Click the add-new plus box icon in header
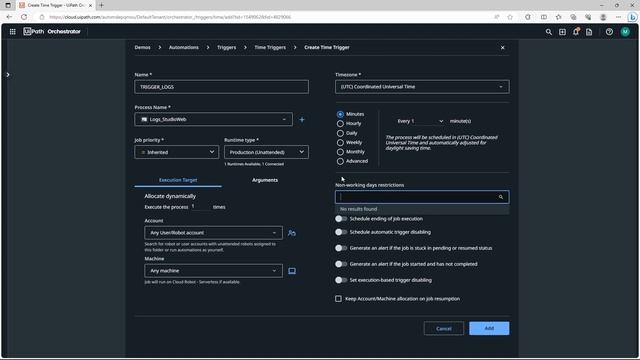The image size is (640, 360). tap(562, 32)
